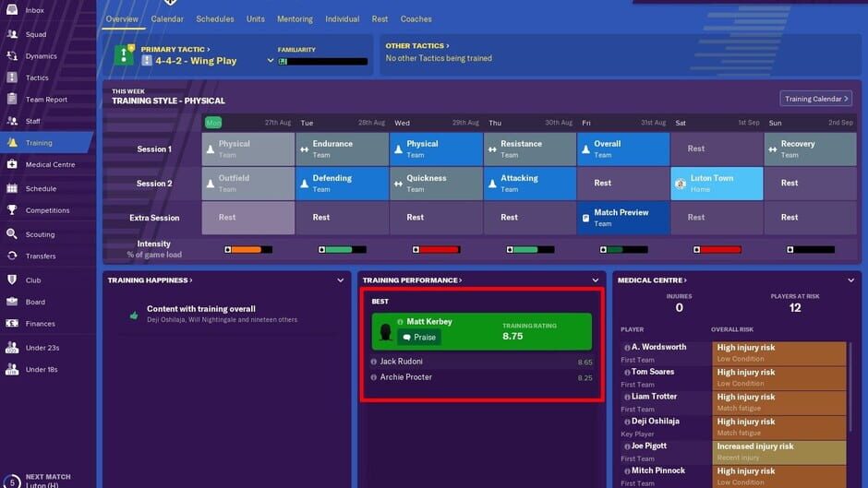Click the Tactics icon in the sidebar
This screenshot has width=868, height=488.
pos(12,77)
